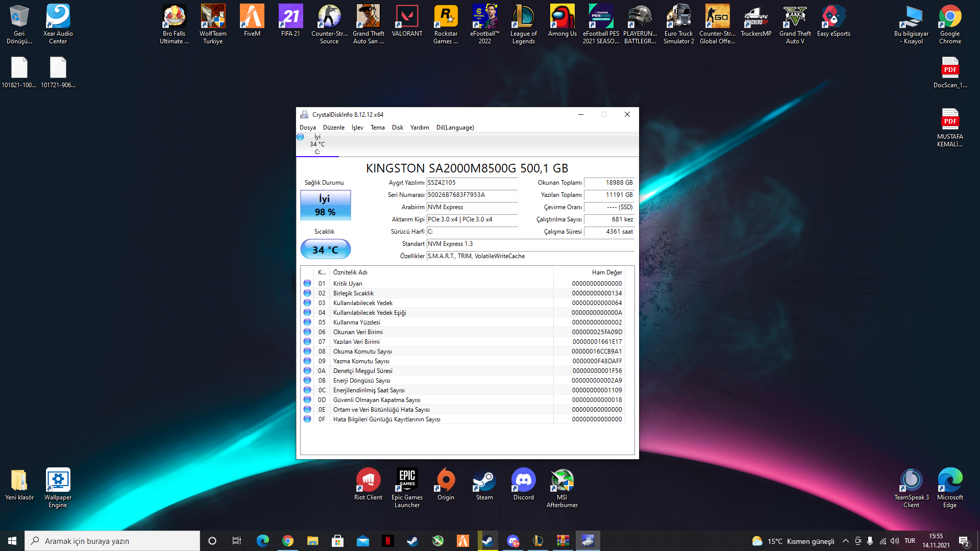Open the Microsoft Edge desktop icon
980x551 pixels.
[x=950, y=488]
